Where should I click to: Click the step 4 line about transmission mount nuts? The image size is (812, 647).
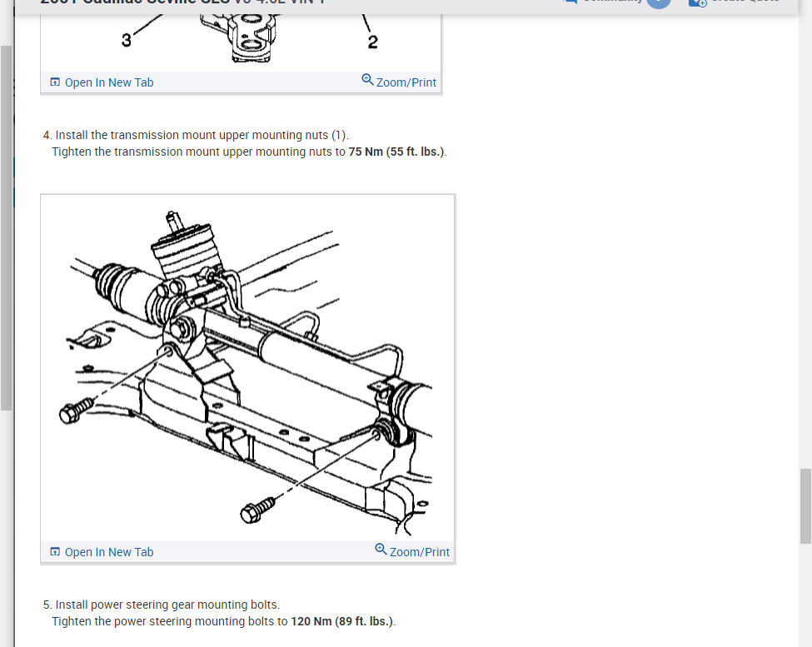(196, 135)
